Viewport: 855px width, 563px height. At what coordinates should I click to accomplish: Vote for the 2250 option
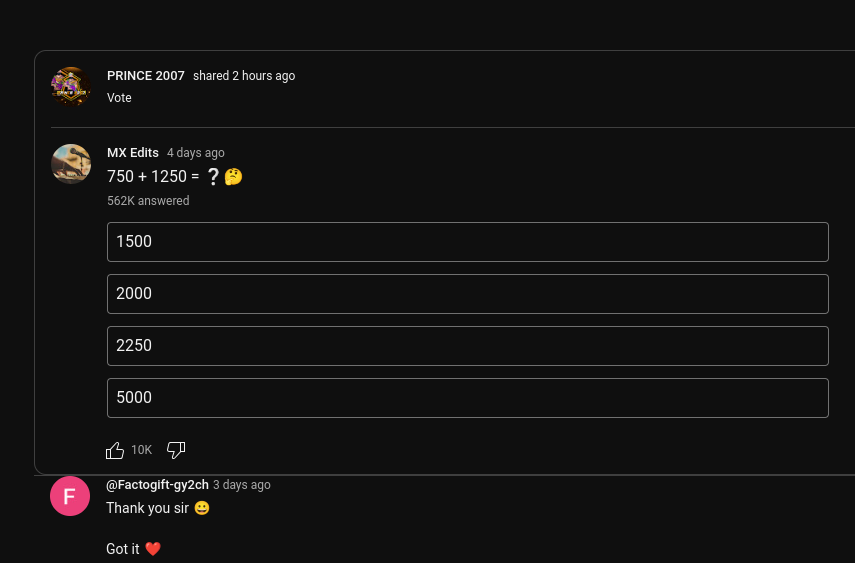point(467,346)
